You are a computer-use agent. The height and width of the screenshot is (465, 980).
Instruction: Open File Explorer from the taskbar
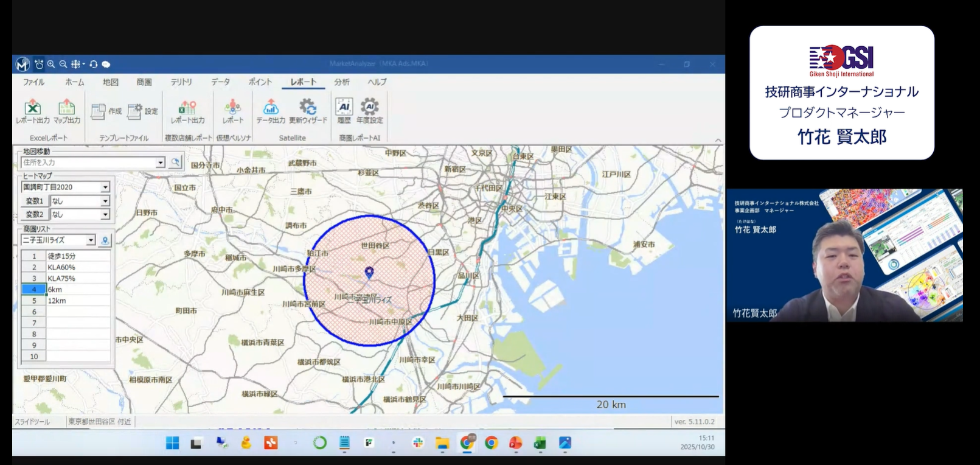(442, 443)
